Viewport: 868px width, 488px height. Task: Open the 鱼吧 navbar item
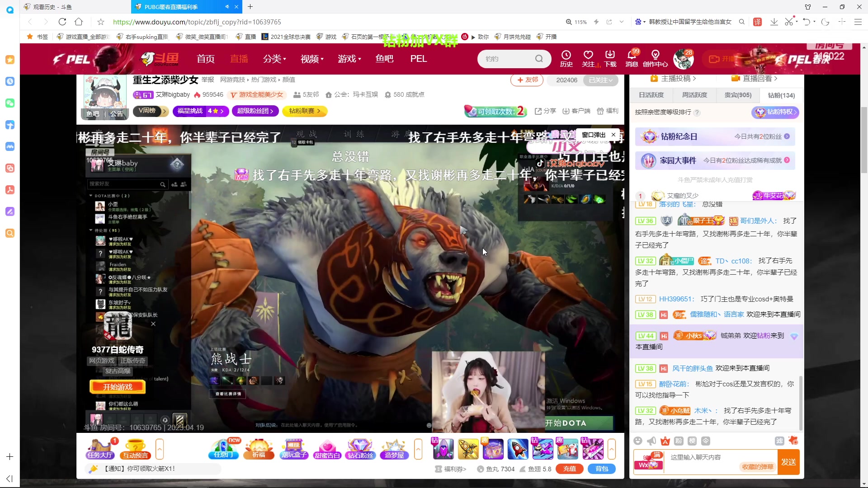coord(384,59)
